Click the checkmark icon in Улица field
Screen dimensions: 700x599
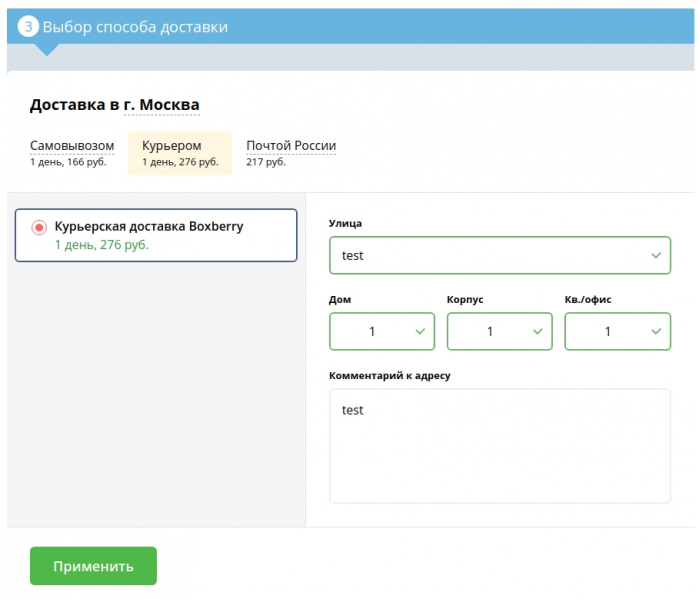tap(656, 255)
